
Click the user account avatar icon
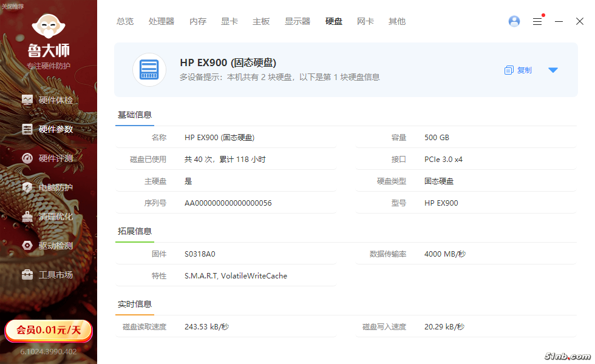click(514, 21)
